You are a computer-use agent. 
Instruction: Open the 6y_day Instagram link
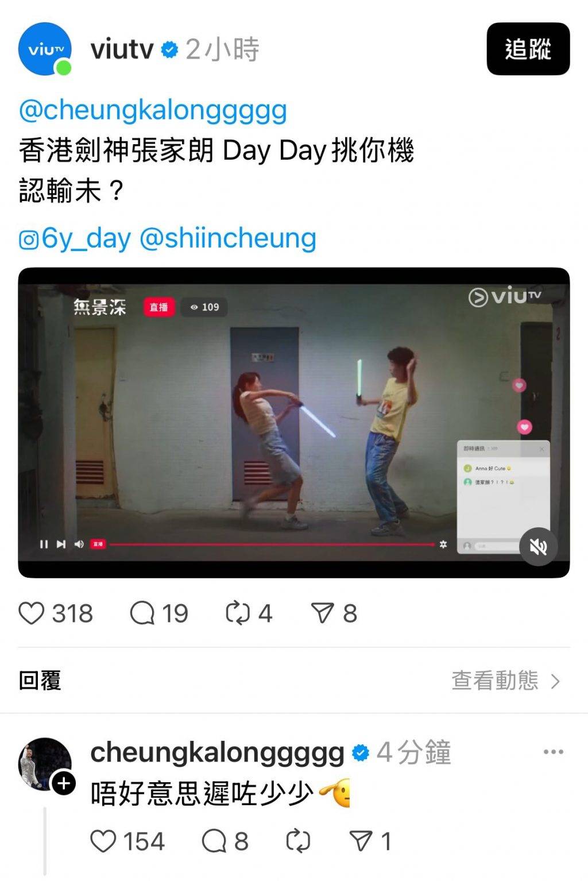tap(75, 238)
